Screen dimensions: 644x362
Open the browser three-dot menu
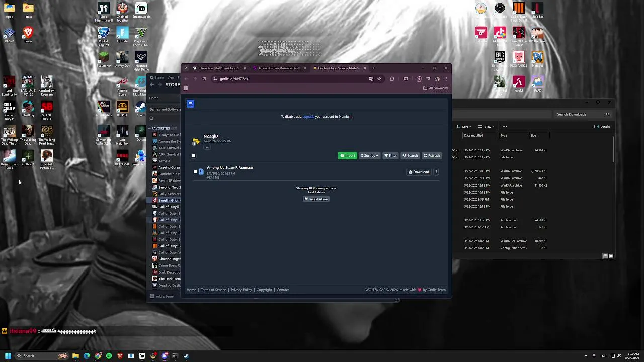tap(446, 79)
